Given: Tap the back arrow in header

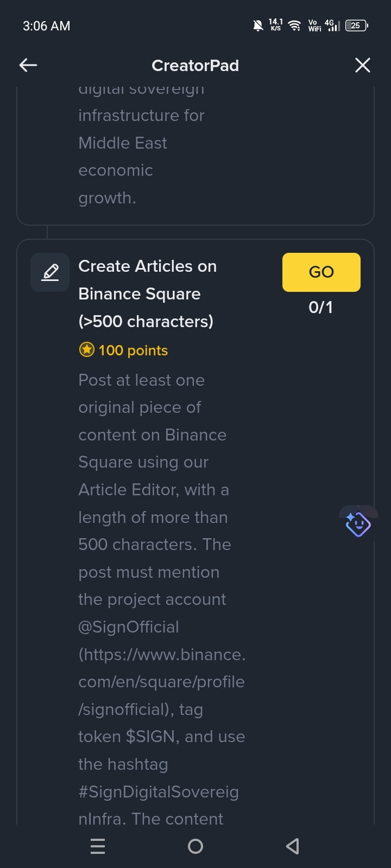Looking at the screenshot, I should click(28, 66).
